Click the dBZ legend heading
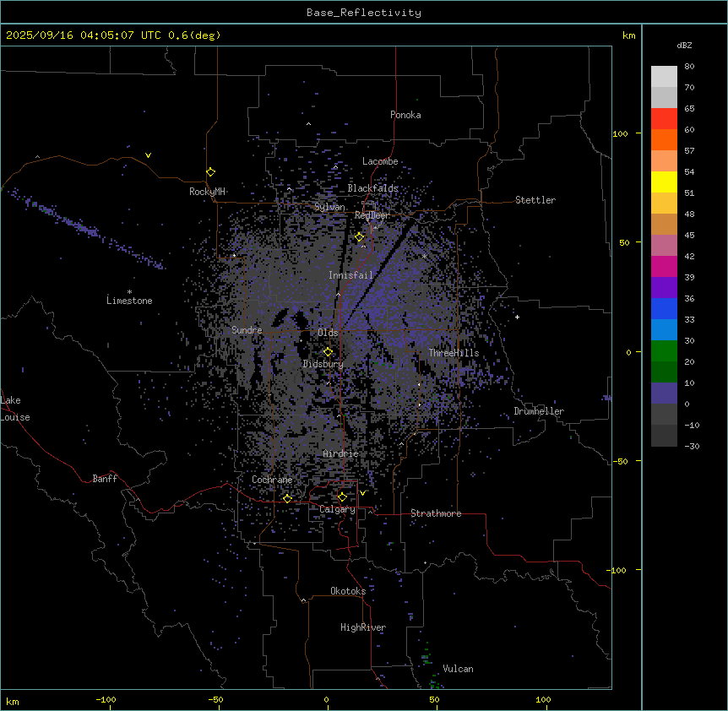 (684, 45)
